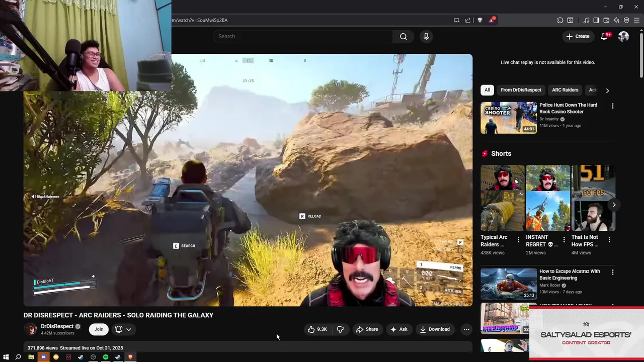Dislike this video
Image resolution: width=644 pixels, height=362 pixels.
[x=340, y=329]
